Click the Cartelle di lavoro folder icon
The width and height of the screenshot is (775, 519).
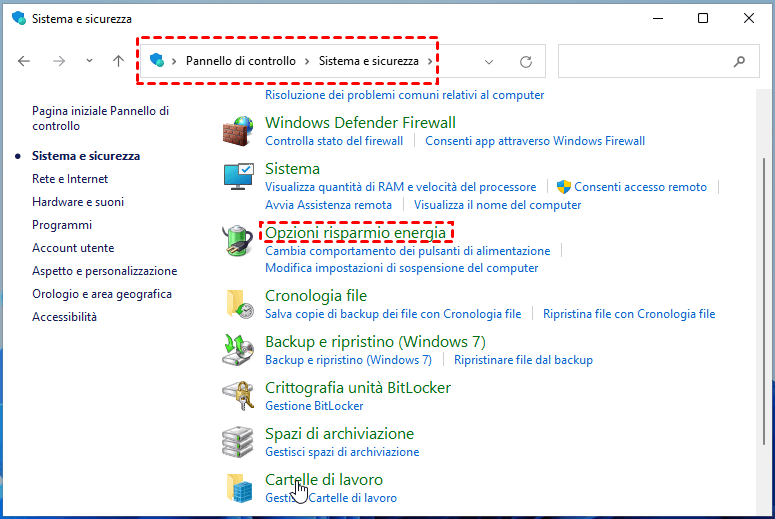(240, 488)
